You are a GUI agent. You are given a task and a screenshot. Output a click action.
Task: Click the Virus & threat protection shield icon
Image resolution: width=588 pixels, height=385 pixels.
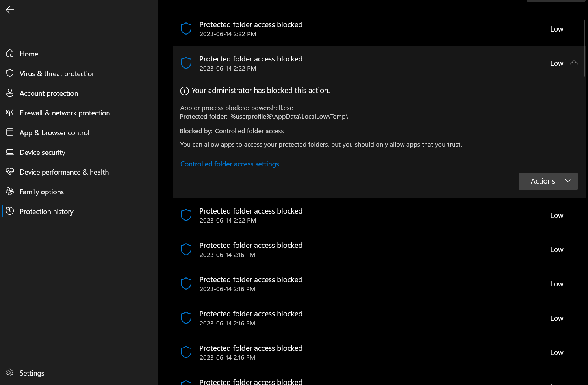coord(10,73)
